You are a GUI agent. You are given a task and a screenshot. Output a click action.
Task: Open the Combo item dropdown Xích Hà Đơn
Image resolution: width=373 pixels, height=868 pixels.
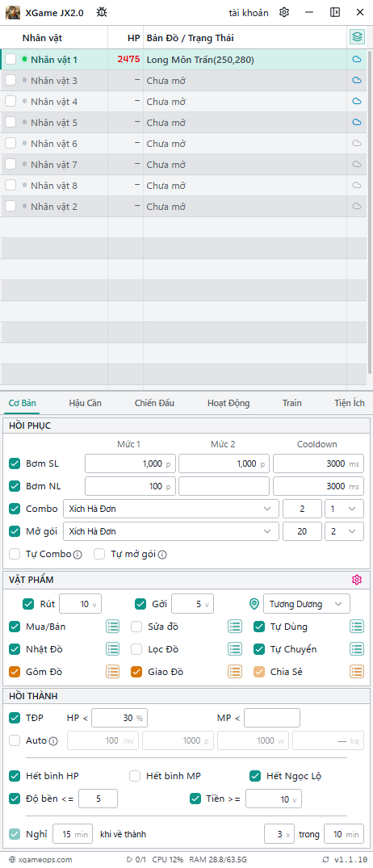(171, 509)
